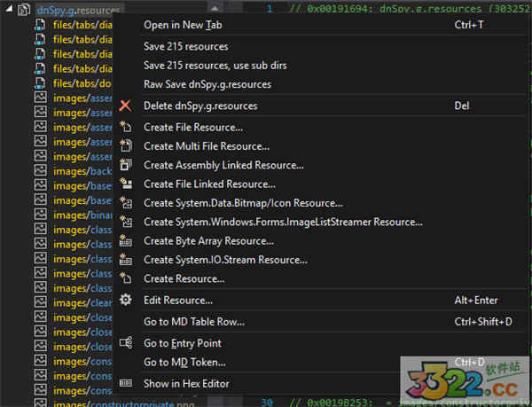532x407 pixels.
Task: Open Go to MD Token...
Action: point(184,363)
